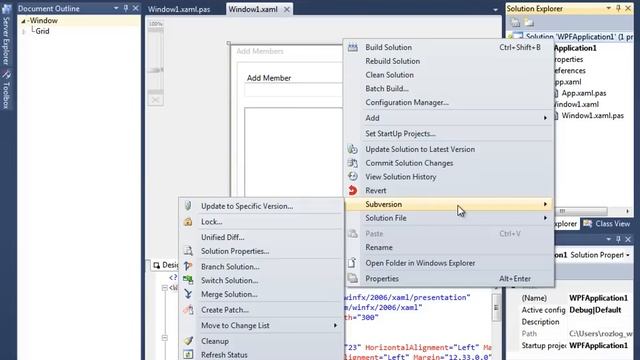The image size is (640, 360).
Task: Click the Design view tab
Action: (x=166, y=265)
